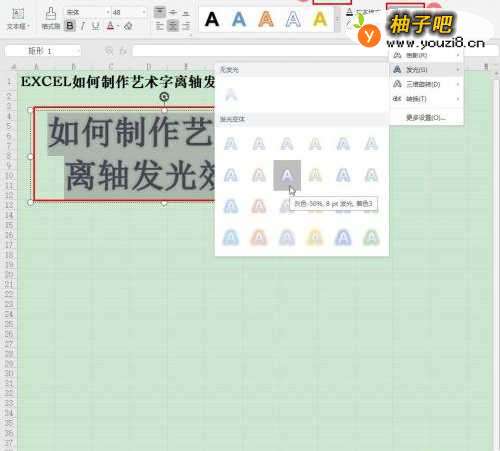Toggle Italic formatting button
The image size is (500, 451).
[x=83, y=26]
